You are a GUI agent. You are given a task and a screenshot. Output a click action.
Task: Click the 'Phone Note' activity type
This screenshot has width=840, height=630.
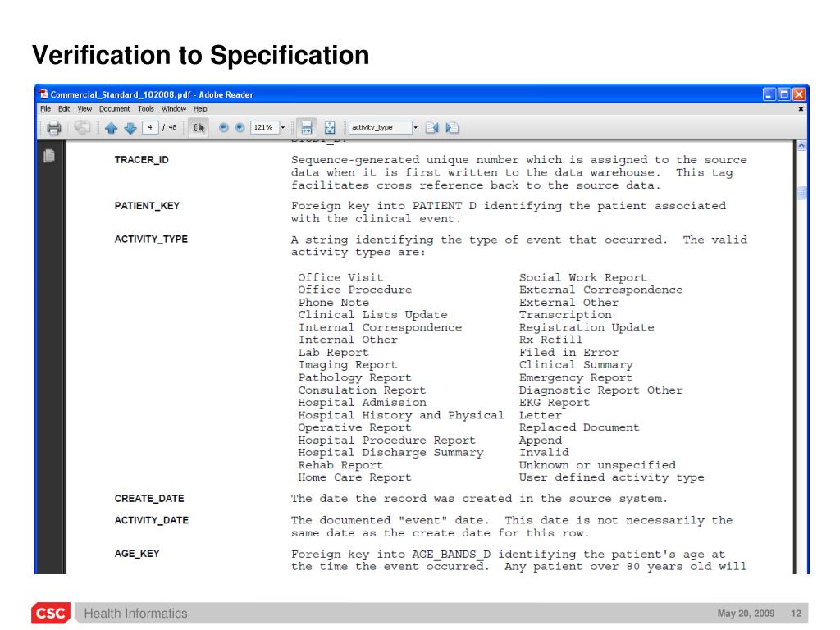click(333, 303)
